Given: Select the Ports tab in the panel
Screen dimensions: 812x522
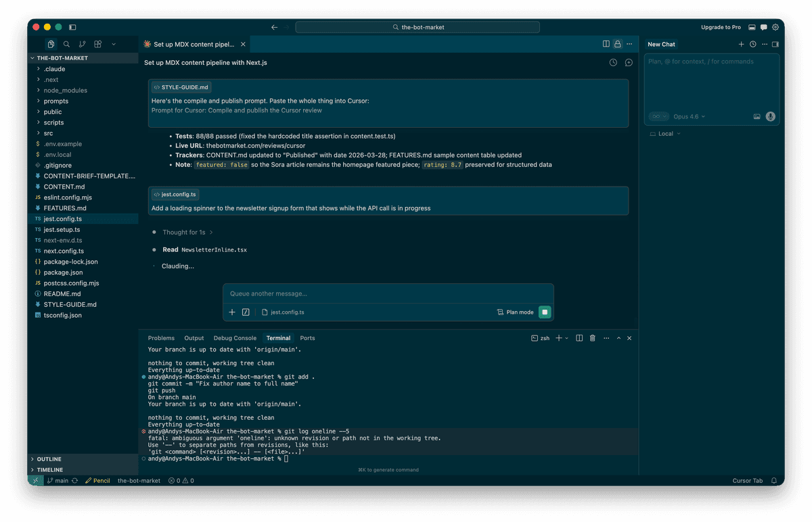Looking at the screenshot, I should click(307, 337).
